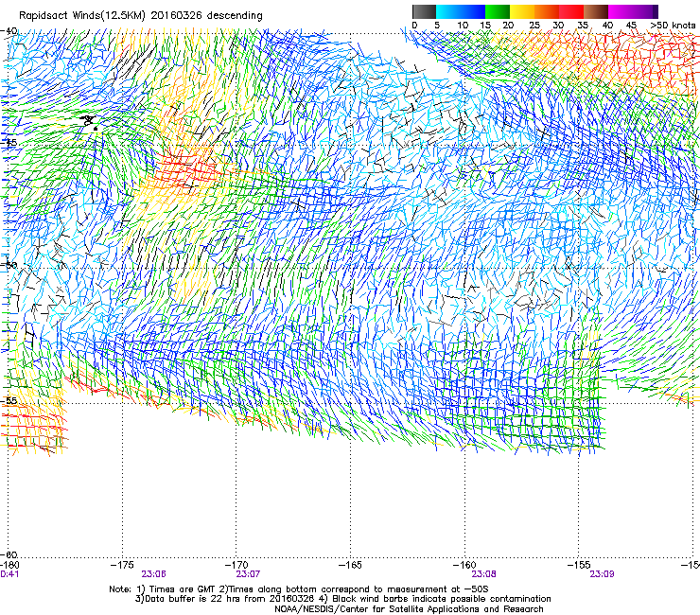Select the red 30-35 knots legend color
Viewport: 700px width, 615px height.
coord(571,11)
